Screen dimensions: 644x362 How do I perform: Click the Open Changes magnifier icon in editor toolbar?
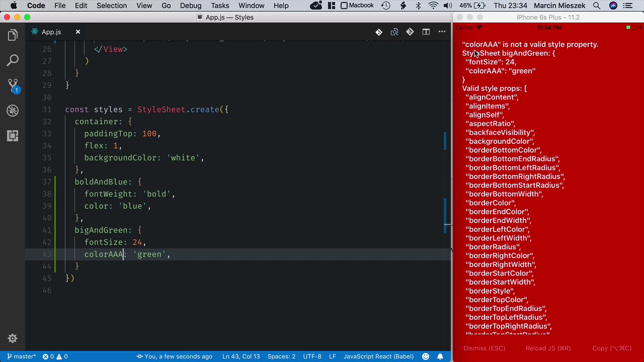(394, 32)
